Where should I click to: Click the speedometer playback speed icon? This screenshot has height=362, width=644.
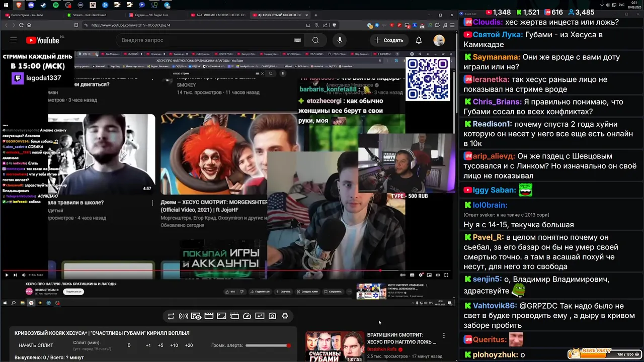pos(247,316)
